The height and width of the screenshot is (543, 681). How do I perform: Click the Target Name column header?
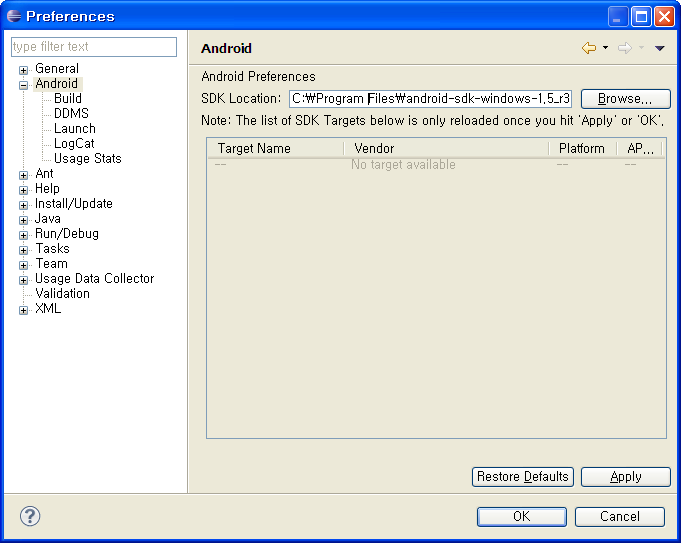(276, 149)
